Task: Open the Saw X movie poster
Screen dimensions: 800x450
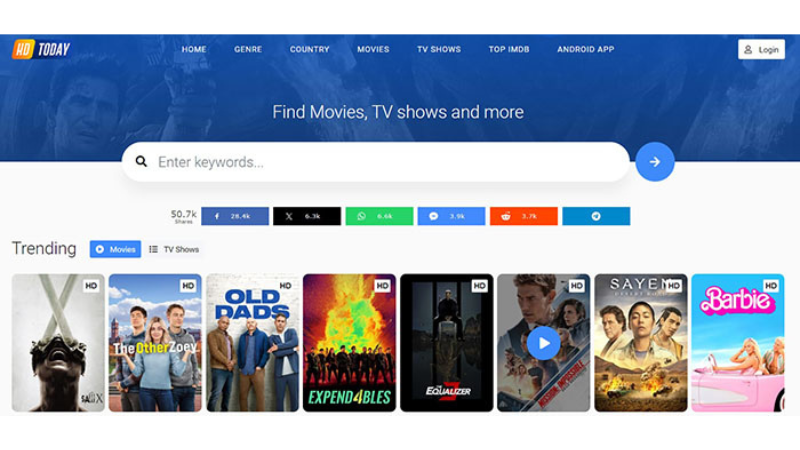Action: (x=58, y=343)
